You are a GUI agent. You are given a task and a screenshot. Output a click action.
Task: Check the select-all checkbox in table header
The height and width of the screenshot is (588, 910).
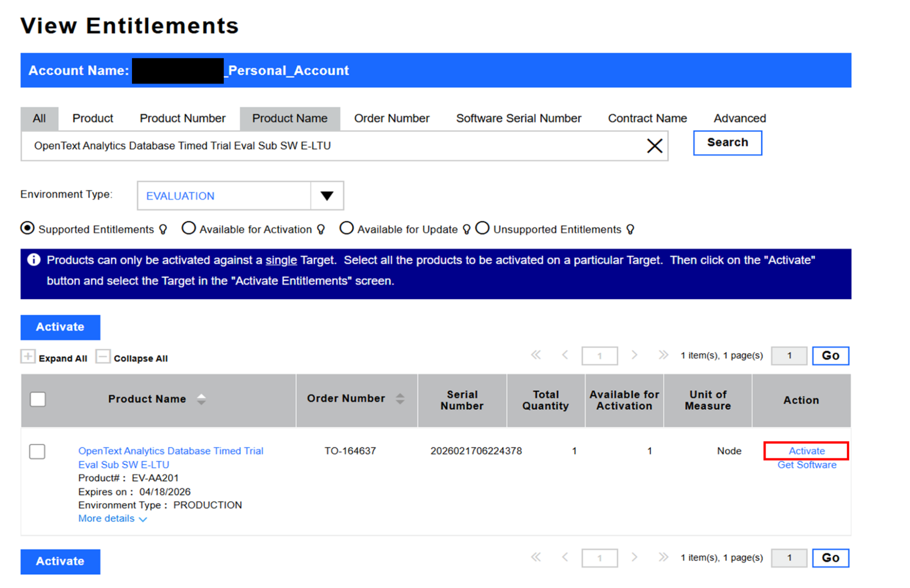pyautogui.click(x=38, y=399)
